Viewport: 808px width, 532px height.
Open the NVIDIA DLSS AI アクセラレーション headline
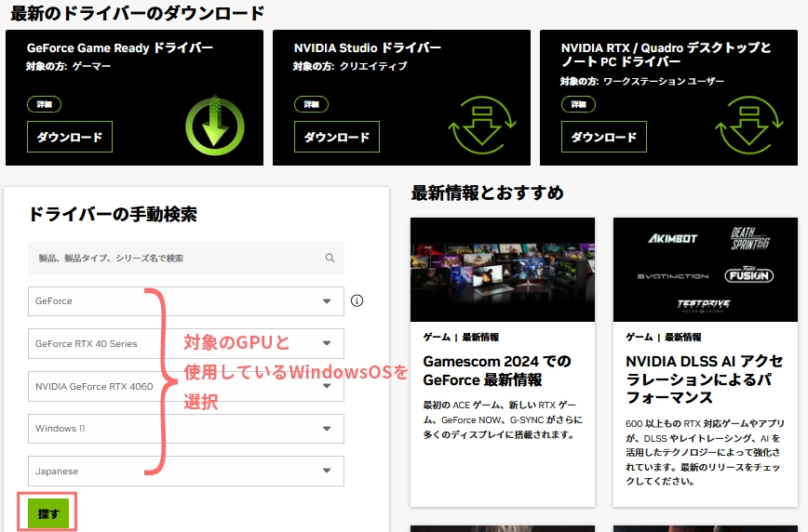point(705,379)
